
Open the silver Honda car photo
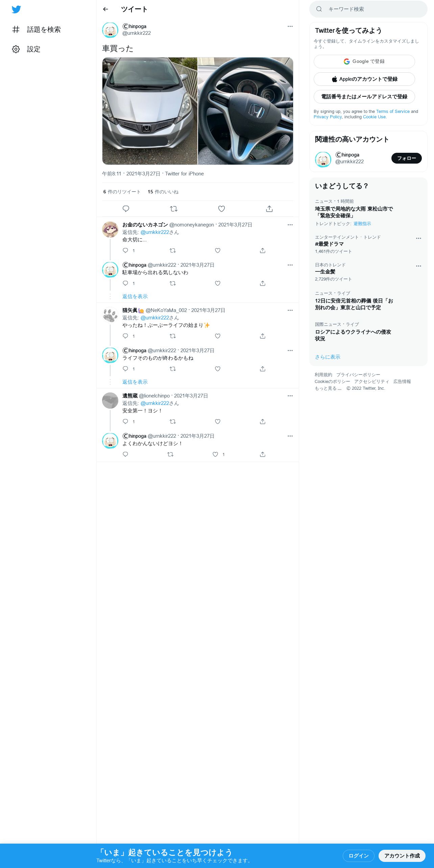[x=150, y=111]
